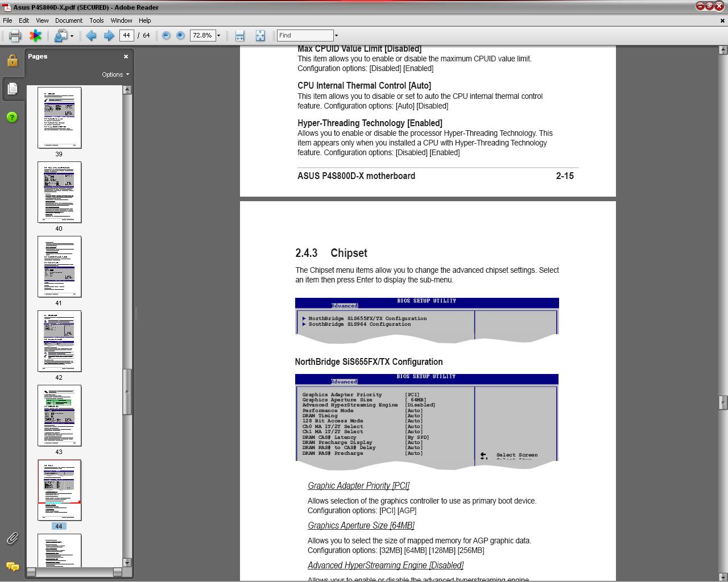Click the toolbar icon left of fit-page
The width and height of the screenshot is (728, 582).
tap(239, 36)
